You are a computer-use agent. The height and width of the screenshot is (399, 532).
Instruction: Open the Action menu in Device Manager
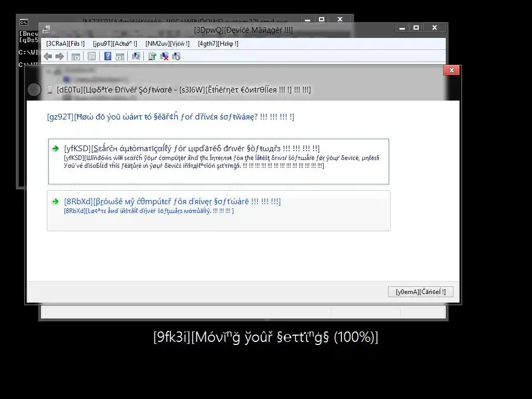pos(115,44)
